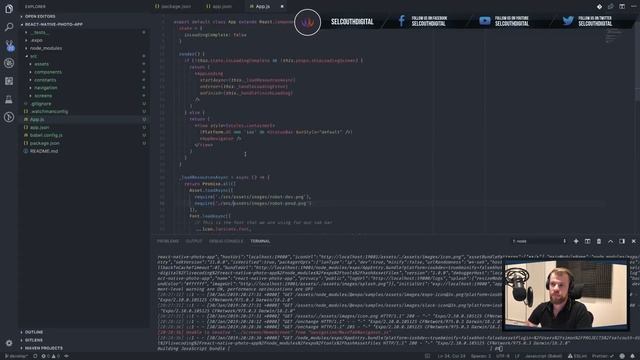Expand the assets folder
Screen dimensions: 640x360
tap(41, 64)
